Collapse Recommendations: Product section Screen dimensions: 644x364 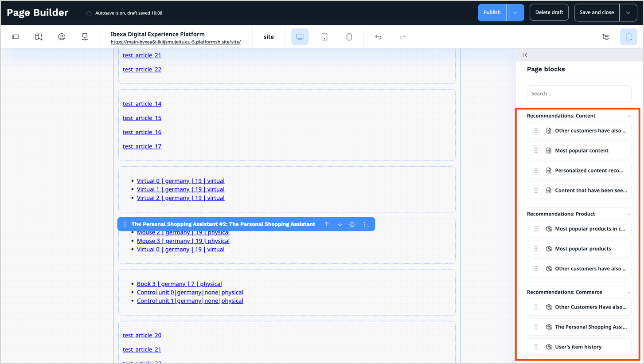coord(629,214)
